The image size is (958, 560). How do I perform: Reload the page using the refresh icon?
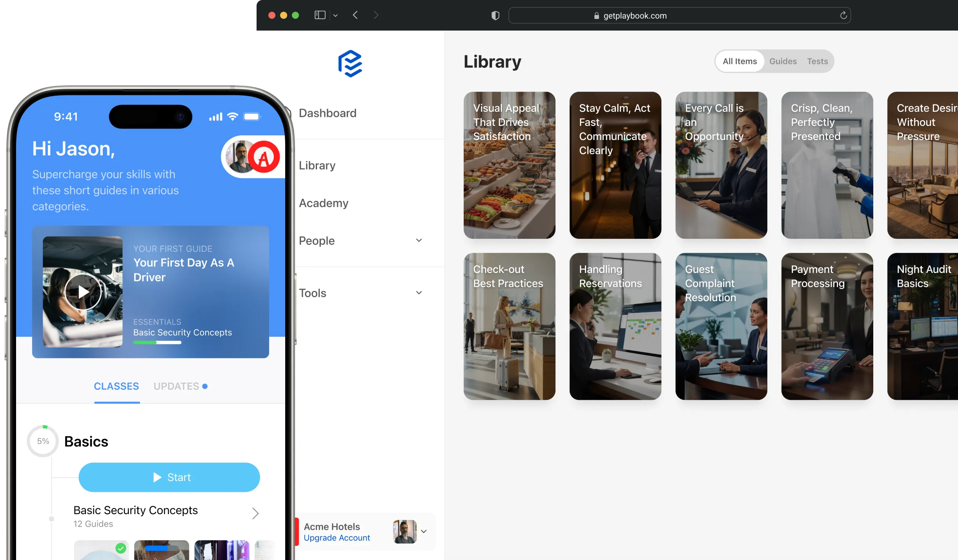[x=843, y=15]
